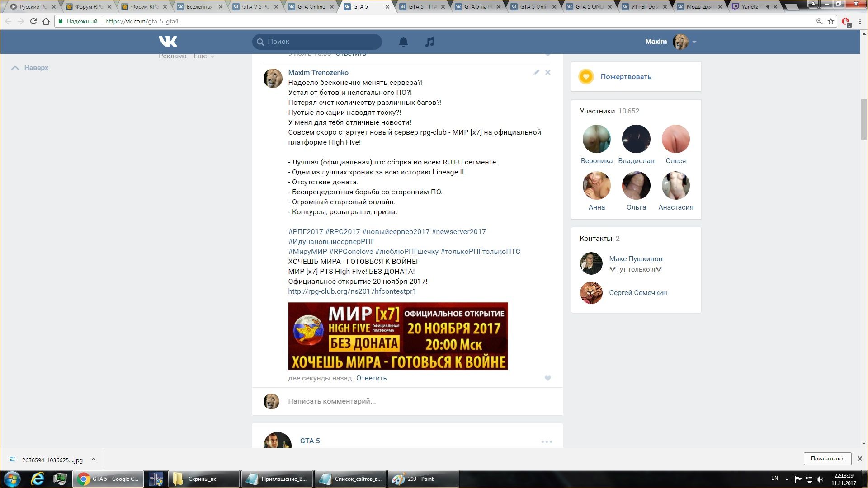Switch to the Русский Po tab
This screenshot has width=868, height=488.
coord(33,7)
